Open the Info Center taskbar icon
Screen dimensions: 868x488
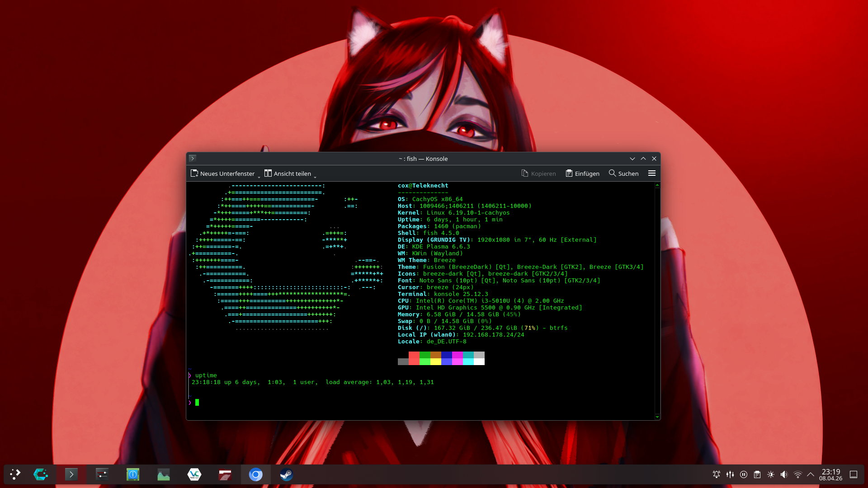point(133,474)
